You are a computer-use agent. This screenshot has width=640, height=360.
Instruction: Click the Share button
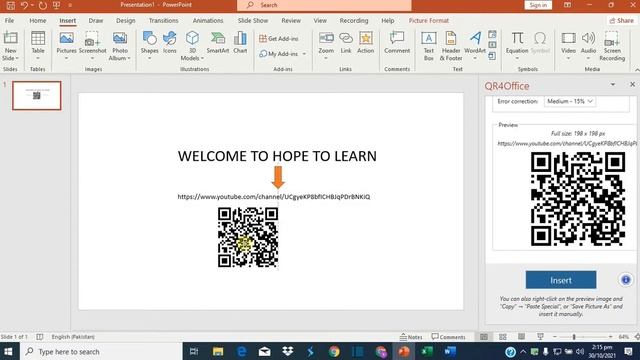coord(621,20)
